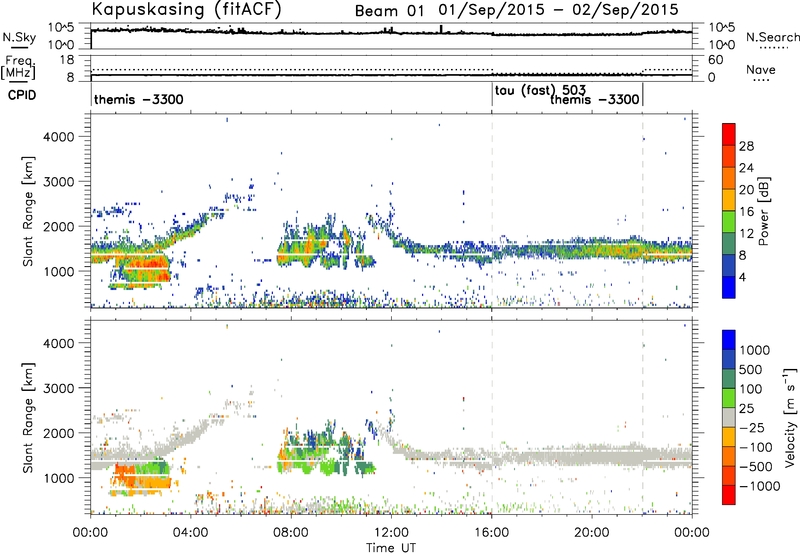Click the "Slant Range [km]" label of velocity panel

tap(28, 417)
